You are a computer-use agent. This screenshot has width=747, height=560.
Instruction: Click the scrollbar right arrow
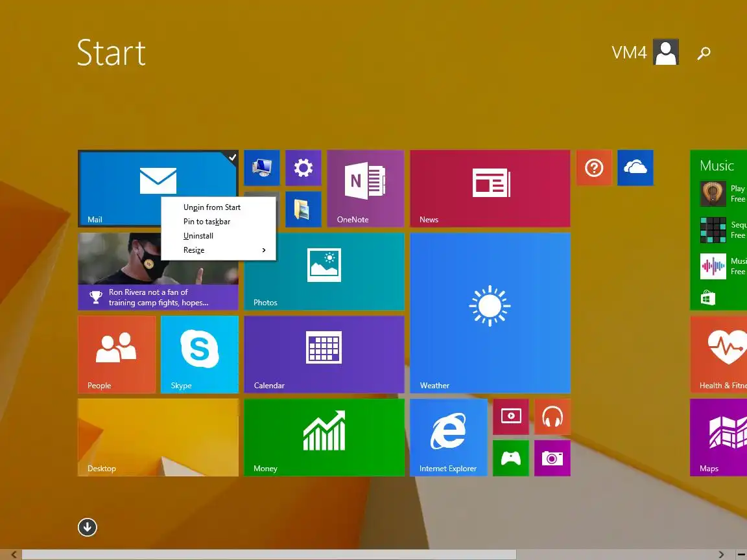pos(721,555)
